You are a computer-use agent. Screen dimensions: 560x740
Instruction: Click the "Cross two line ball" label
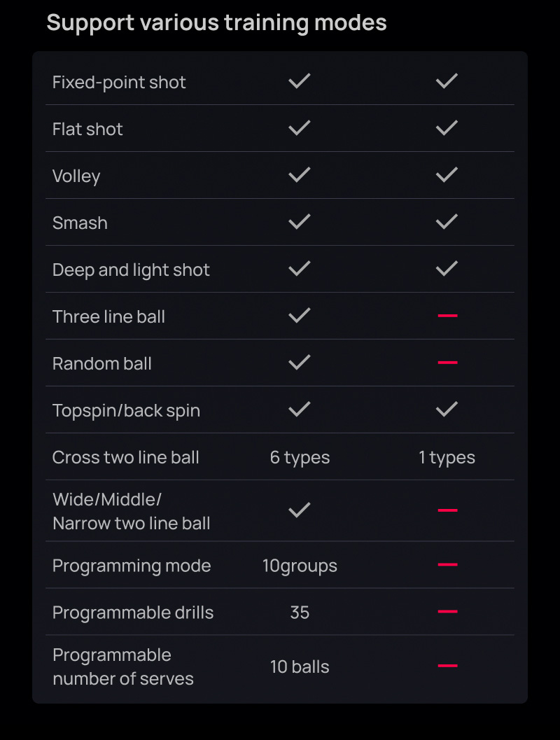point(126,457)
